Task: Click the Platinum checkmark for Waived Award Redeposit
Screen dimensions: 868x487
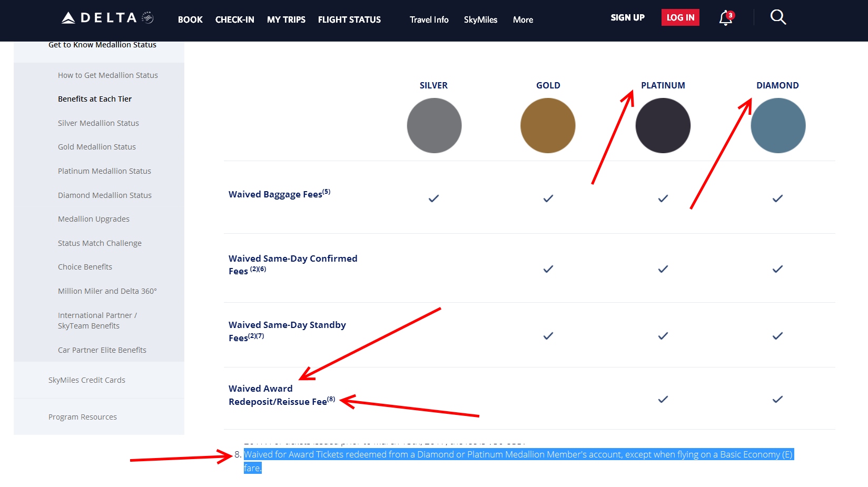Action: click(662, 400)
